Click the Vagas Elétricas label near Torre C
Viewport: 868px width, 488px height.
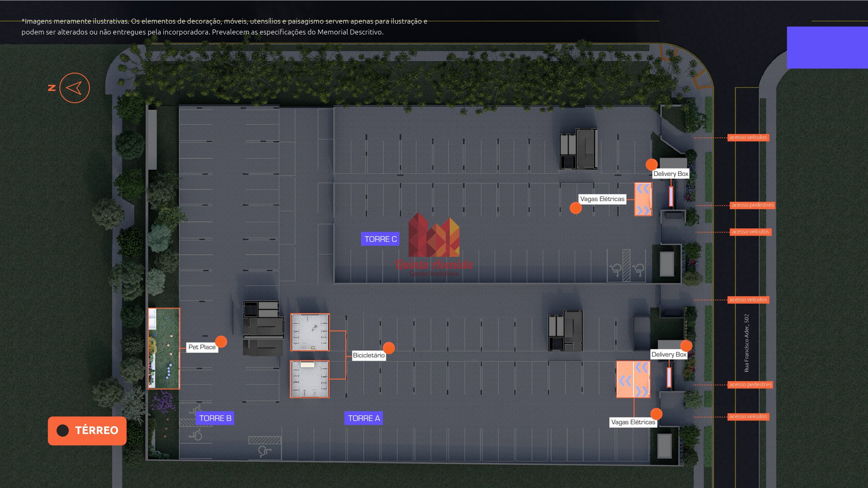coord(602,199)
